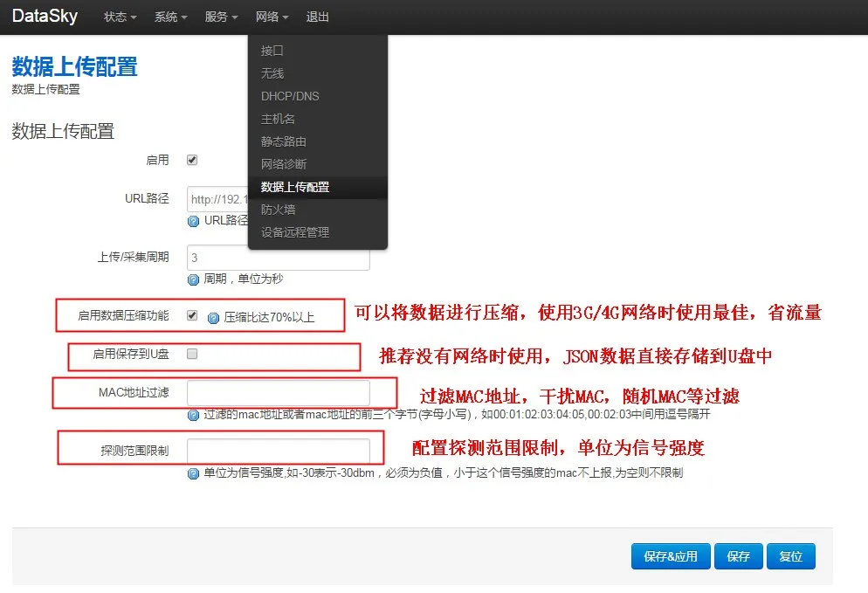Select 防火墙 from the network menu
Viewport: 868px width, 593px height.
point(278,210)
